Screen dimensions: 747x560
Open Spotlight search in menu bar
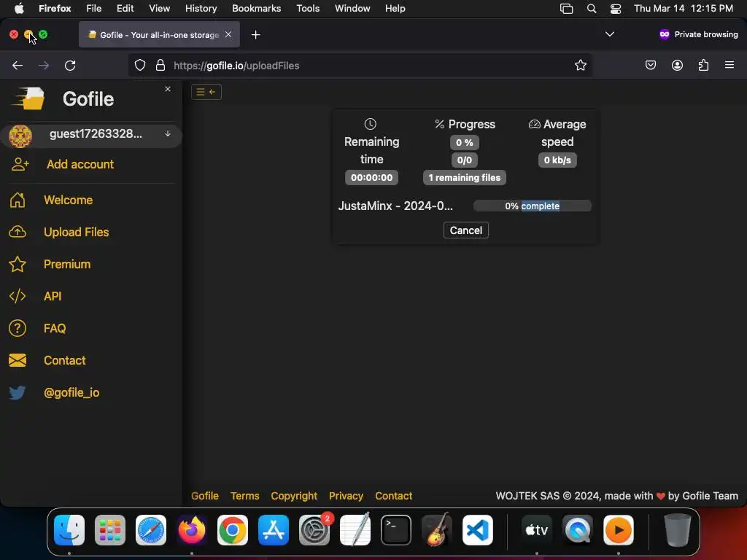pyautogui.click(x=591, y=9)
